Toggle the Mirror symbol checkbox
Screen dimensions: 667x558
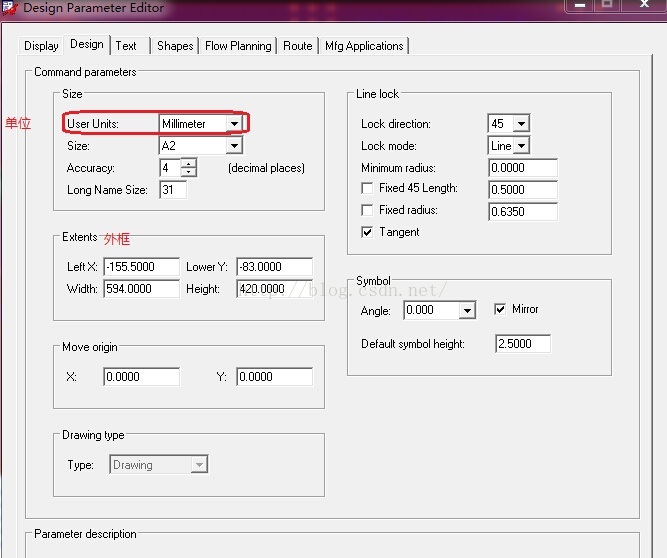coord(501,310)
